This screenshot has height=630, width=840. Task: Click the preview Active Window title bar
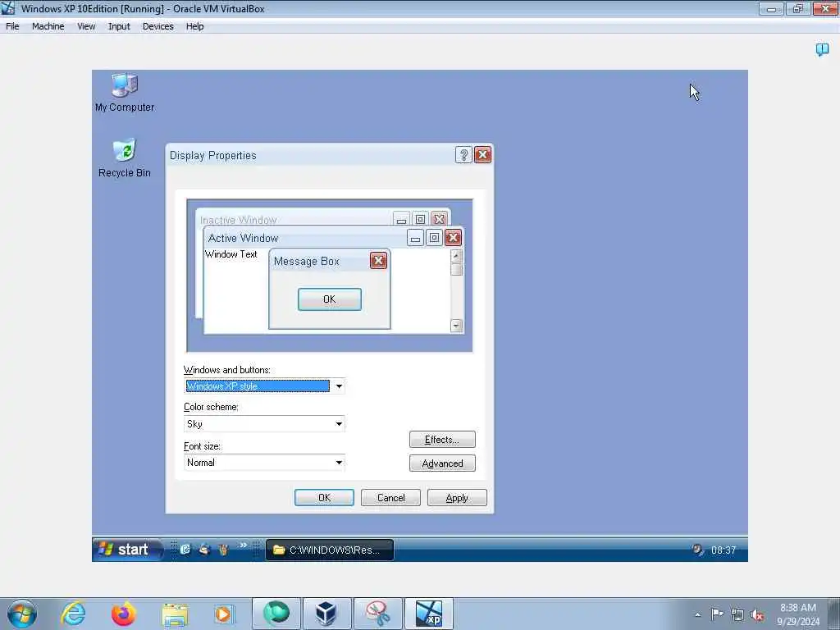click(333, 238)
